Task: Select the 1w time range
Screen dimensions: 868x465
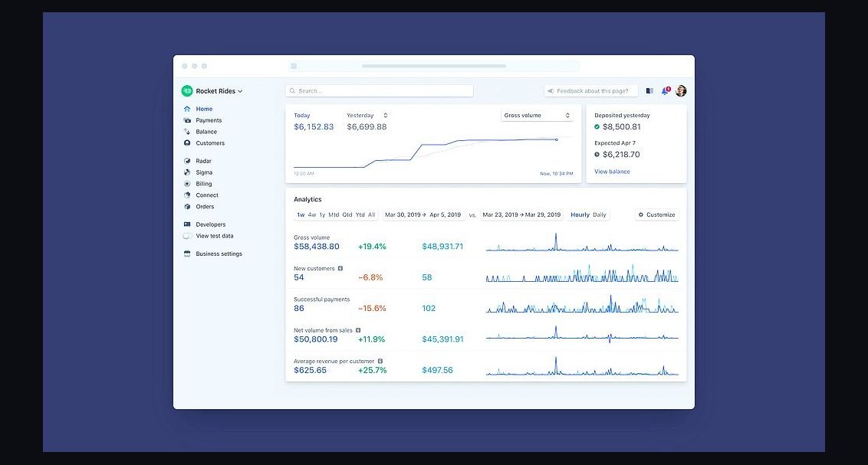Action: pos(301,215)
